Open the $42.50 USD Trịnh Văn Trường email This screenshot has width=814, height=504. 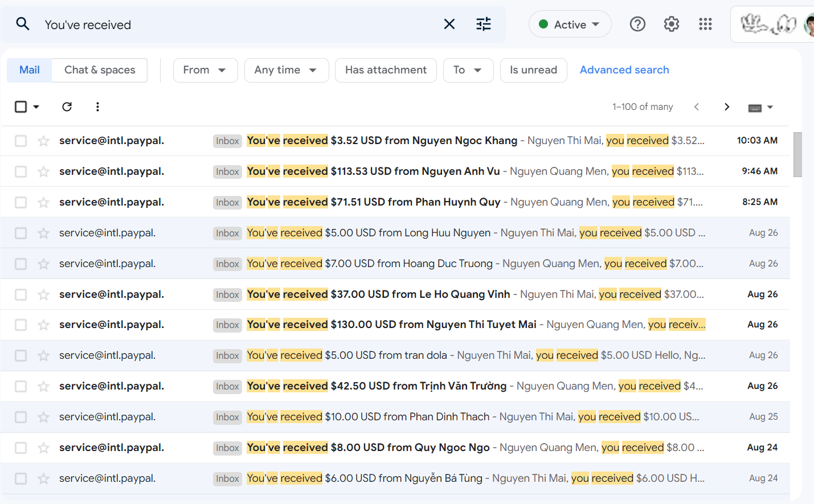pyautogui.click(x=395, y=386)
